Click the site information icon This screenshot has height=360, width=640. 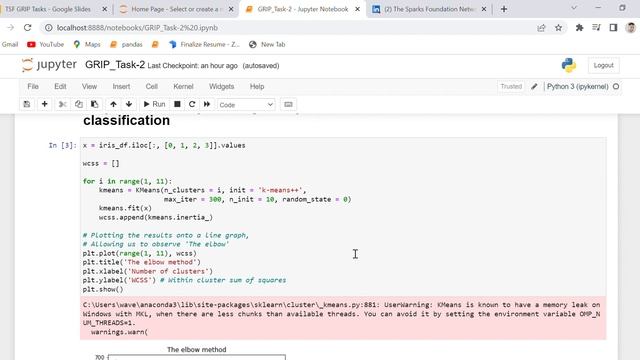(49, 28)
